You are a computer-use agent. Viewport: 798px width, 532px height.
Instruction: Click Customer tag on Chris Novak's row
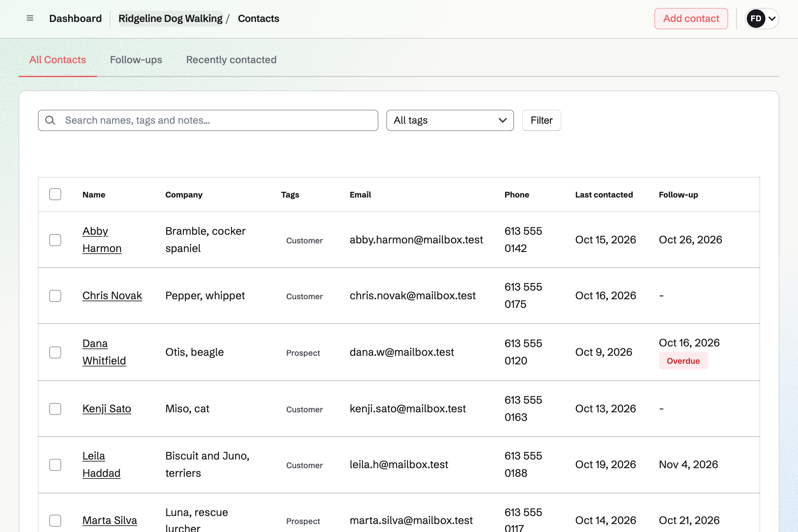pyautogui.click(x=304, y=296)
